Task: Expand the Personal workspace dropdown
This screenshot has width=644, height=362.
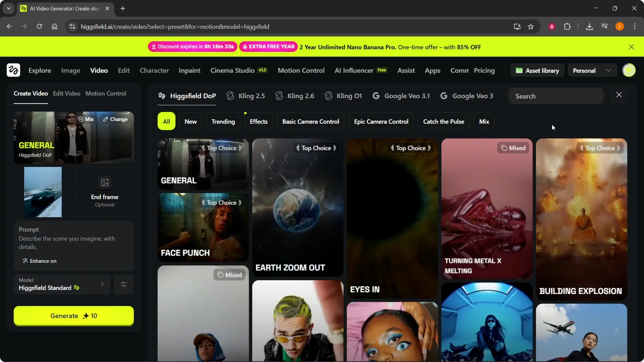Action: pos(592,70)
